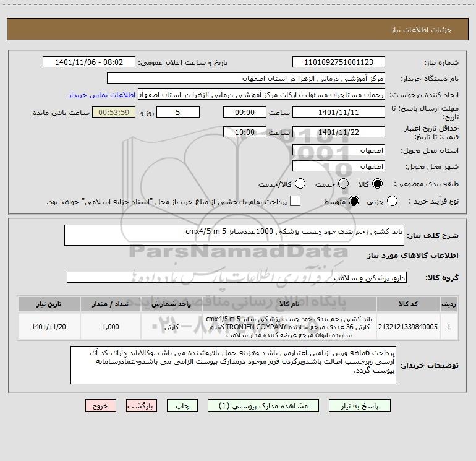476x461 pixels.
Task: Click the کد کالا column header
Action: pos(408,304)
